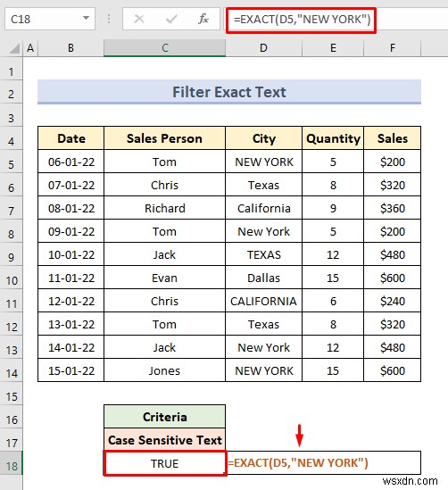Viewport: 448px width, 490px height.
Task: Select column D header
Action: [x=263, y=48]
